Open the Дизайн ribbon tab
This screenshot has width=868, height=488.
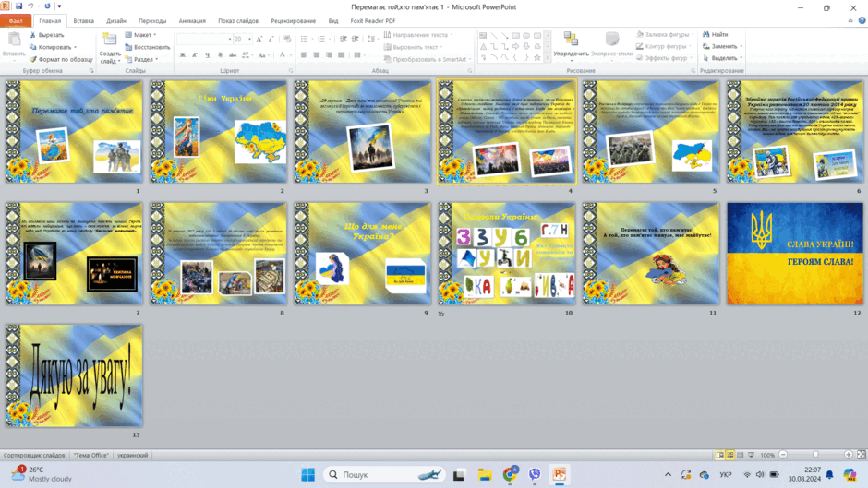coord(116,21)
